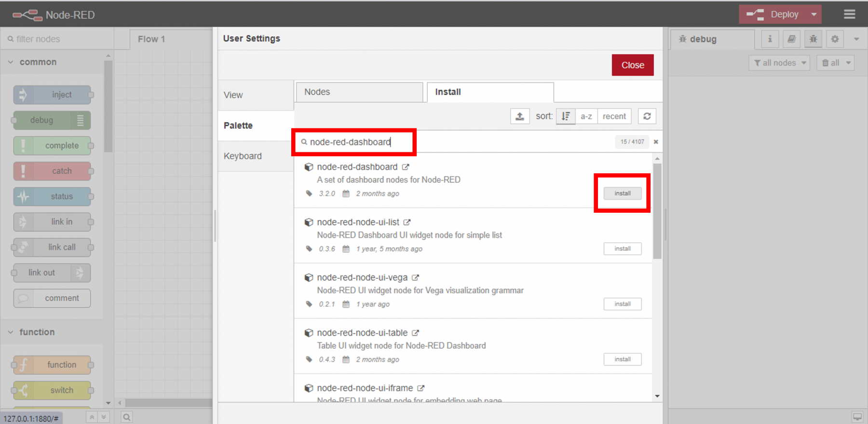The width and height of the screenshot is (868, 424).
Task: Install the node-red-dashboard module
Action: [x=622, y=193]
